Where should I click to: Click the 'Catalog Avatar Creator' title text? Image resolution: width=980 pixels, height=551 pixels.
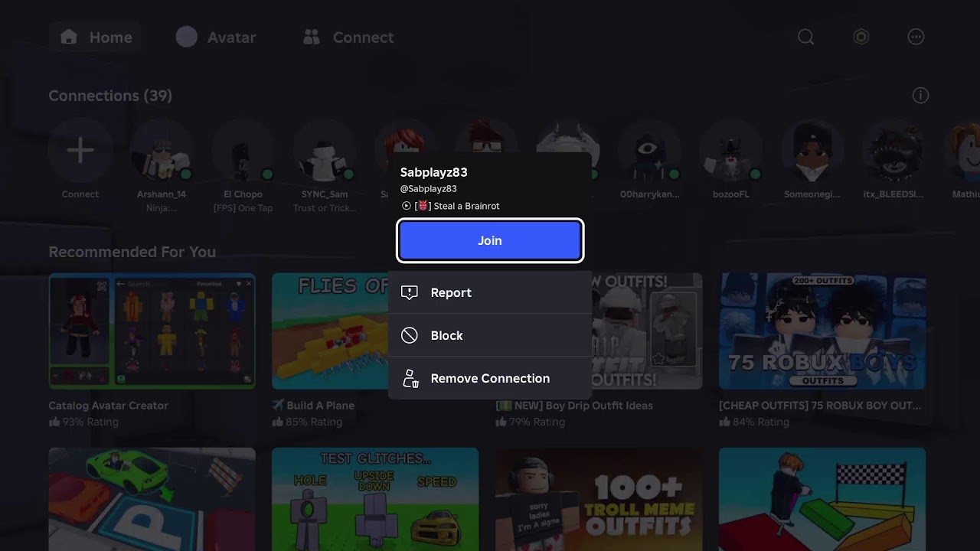108,406
